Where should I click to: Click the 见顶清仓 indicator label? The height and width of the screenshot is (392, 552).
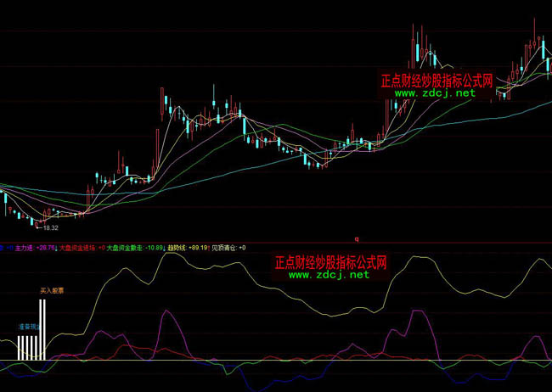point(225,248)
